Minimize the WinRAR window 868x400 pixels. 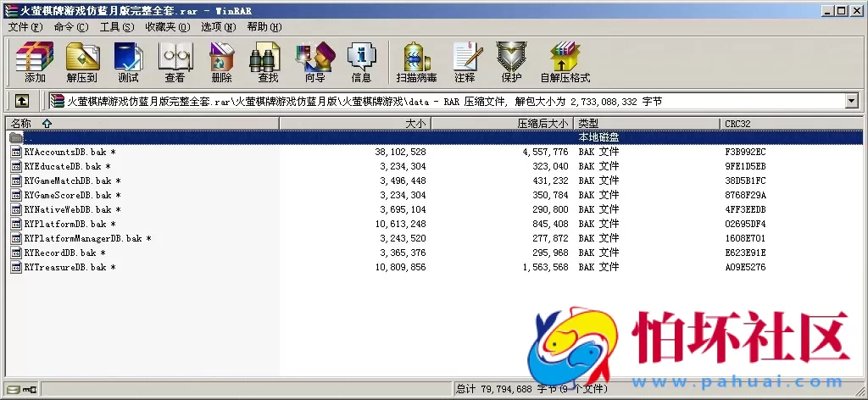click(827, 10)
